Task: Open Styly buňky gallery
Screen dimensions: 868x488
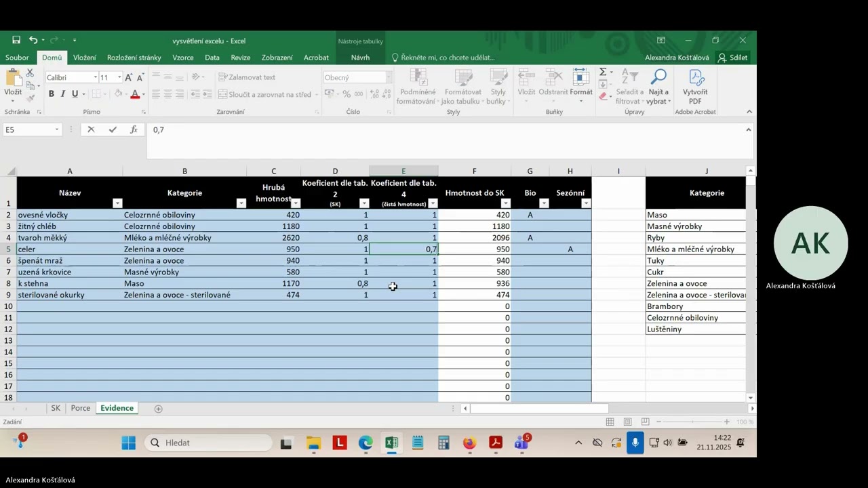Action: pos(498,87)
